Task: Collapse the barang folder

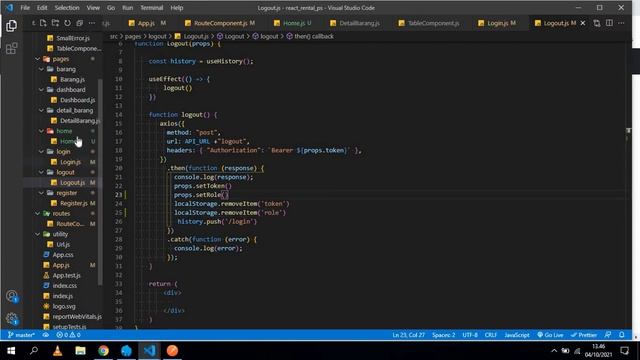Action: tap(65, 69)
